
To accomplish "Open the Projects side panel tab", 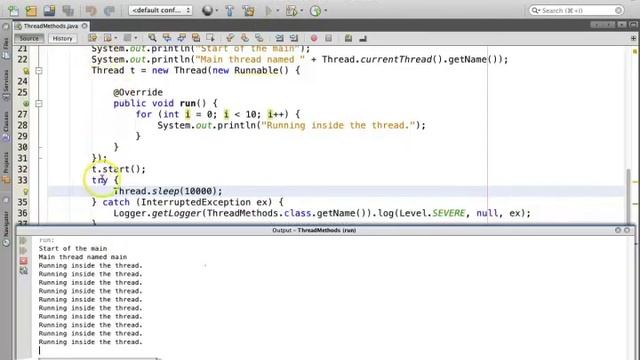I will coord(6,167).
